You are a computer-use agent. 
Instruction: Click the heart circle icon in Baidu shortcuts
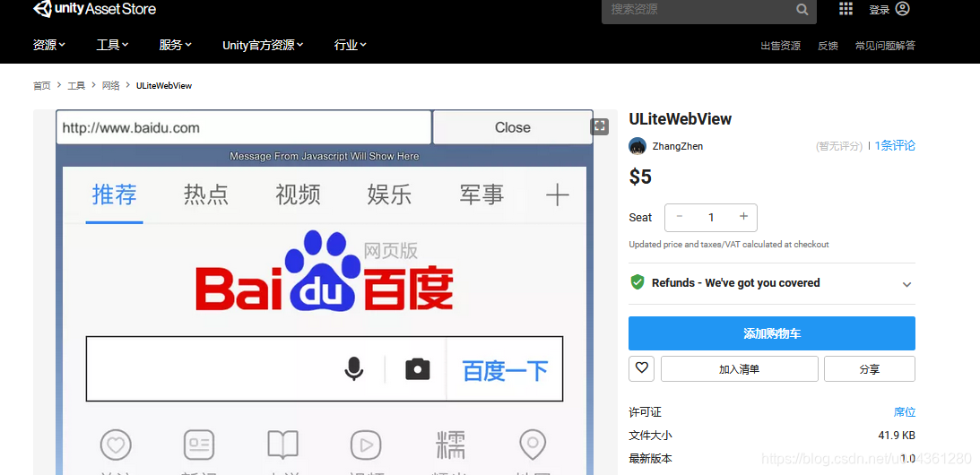tap(116, 445)
